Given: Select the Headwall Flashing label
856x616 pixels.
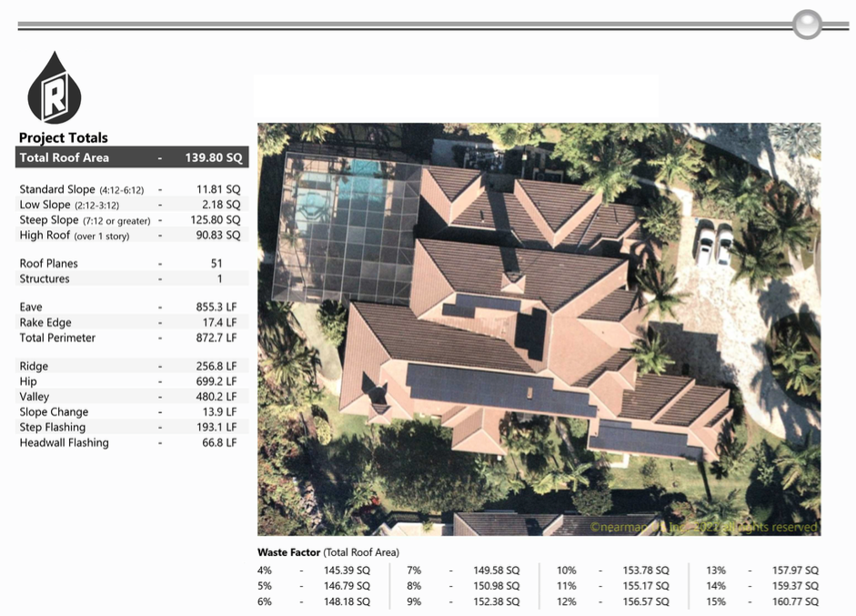Looking at the screenshot, I should pos(64,443).
